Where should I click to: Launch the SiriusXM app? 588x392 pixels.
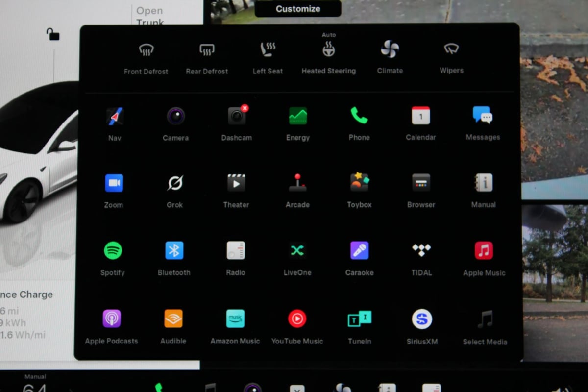pyautogui.click(x=422, y=319)
